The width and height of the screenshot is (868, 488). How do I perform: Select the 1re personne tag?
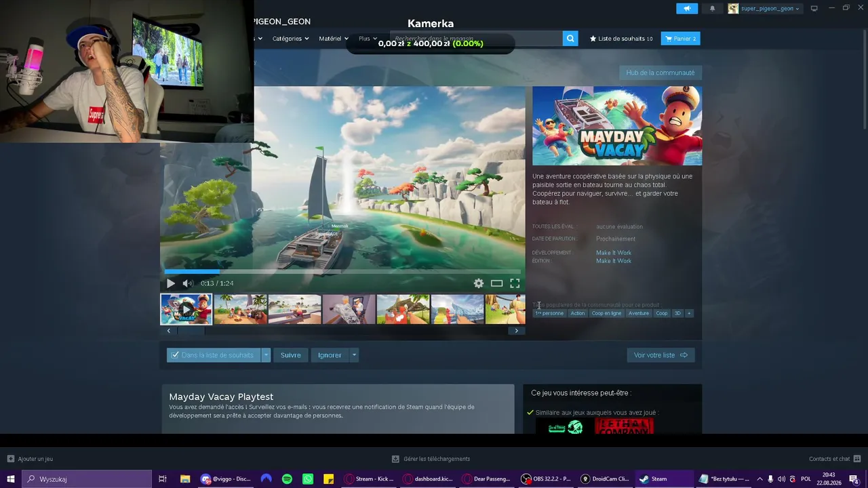click(x=549, y=313)
